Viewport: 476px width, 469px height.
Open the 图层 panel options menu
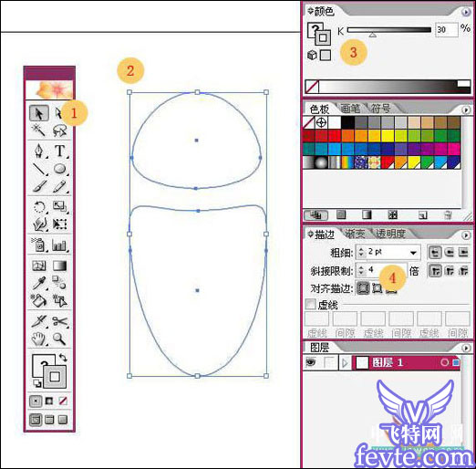[466, 348]
